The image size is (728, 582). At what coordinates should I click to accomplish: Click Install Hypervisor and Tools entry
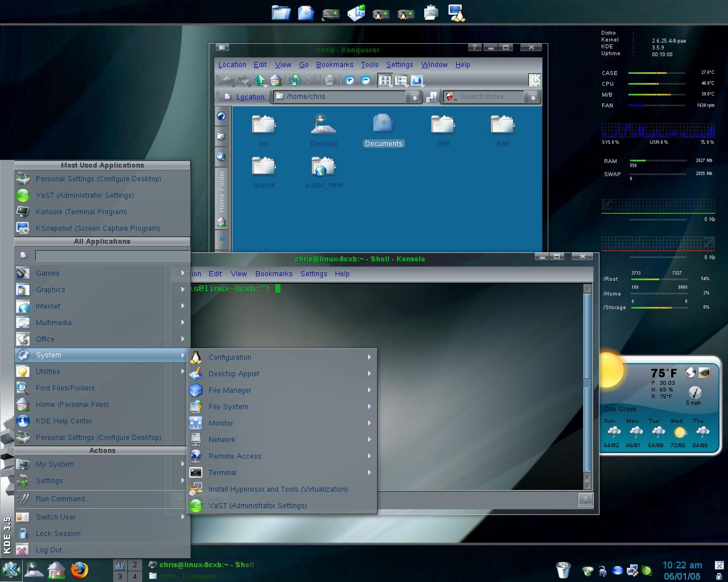point(282,489)
